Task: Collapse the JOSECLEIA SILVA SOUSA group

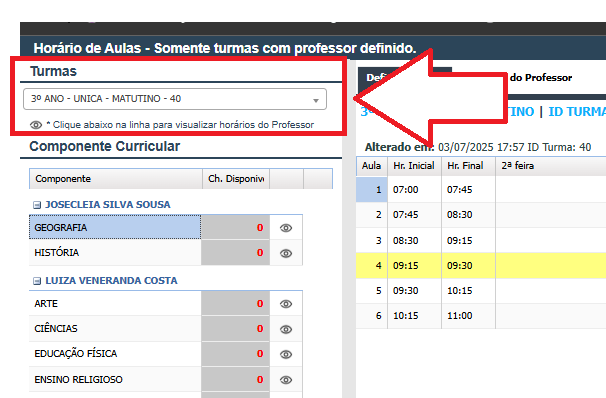Action: (37, 205)
